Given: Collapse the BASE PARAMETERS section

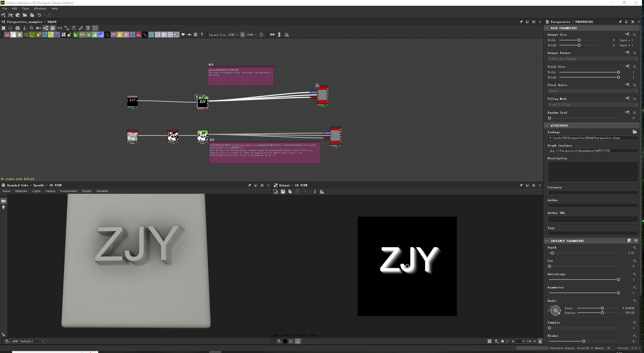Looking at the screenshot, I should point(547,28).
